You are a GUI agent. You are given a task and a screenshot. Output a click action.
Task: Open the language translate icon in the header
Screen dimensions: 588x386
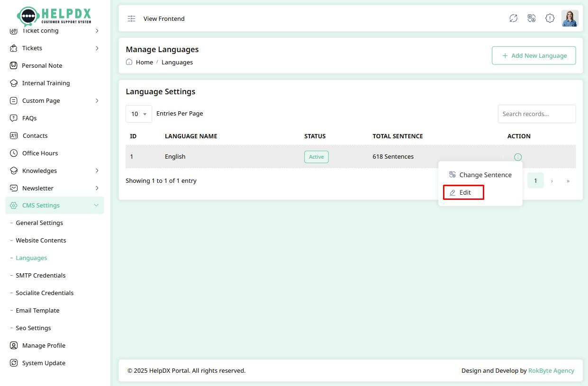[531, 18]
